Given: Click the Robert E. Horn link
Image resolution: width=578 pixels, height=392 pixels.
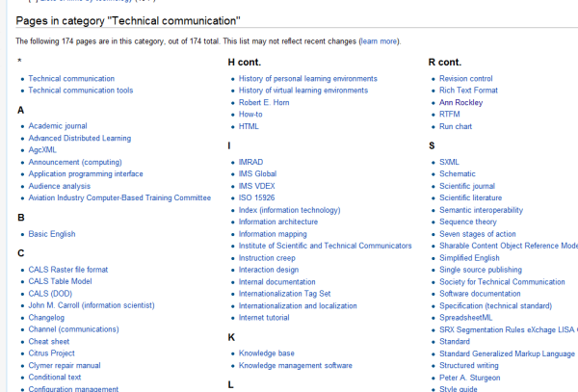Looking at the screenshot, I should [264, 102].
